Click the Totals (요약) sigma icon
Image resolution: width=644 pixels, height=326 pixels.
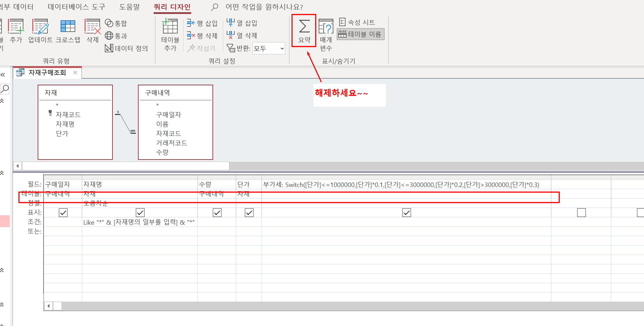click(x=304, y=30)
